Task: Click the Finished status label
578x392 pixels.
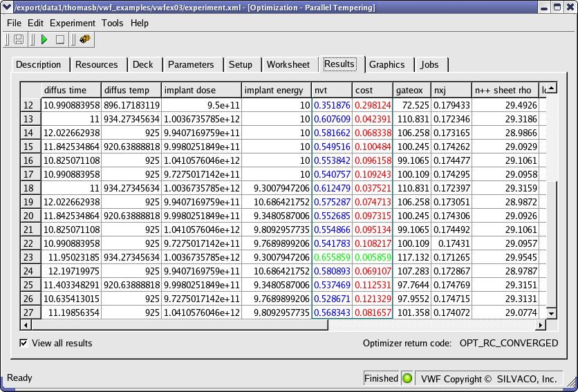Action: [x=381, y=378]
